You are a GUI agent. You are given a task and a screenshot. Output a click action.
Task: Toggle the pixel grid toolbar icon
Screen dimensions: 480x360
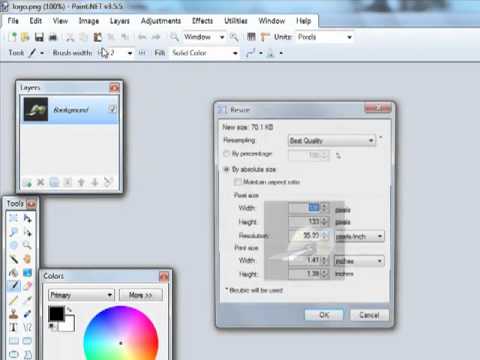(251, 37)
